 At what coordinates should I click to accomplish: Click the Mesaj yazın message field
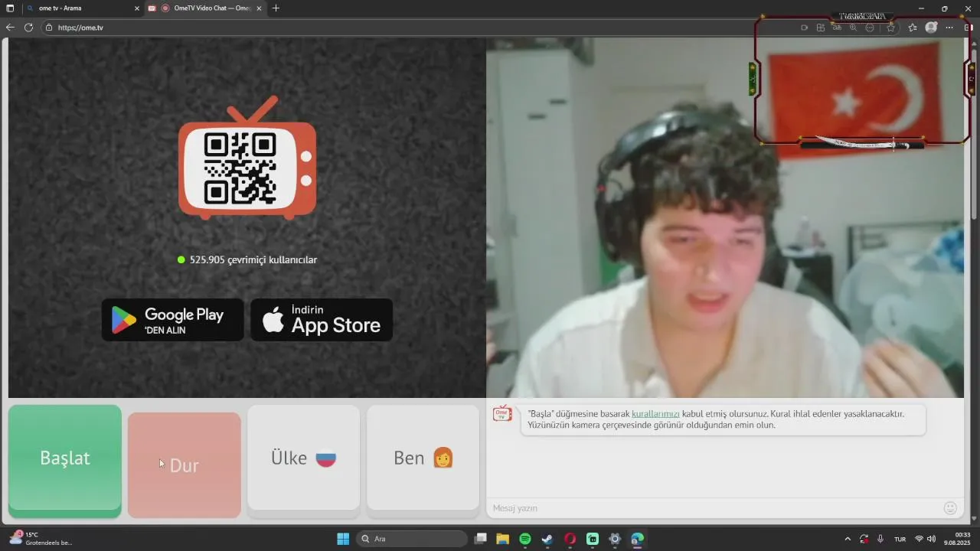712,508
